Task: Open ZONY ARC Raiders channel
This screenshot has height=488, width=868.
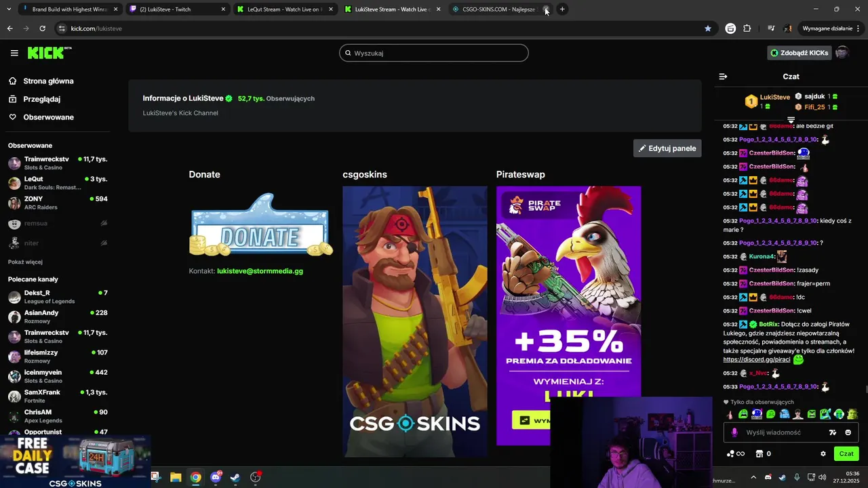Action: pyautogui.click(x=58, y=203)
